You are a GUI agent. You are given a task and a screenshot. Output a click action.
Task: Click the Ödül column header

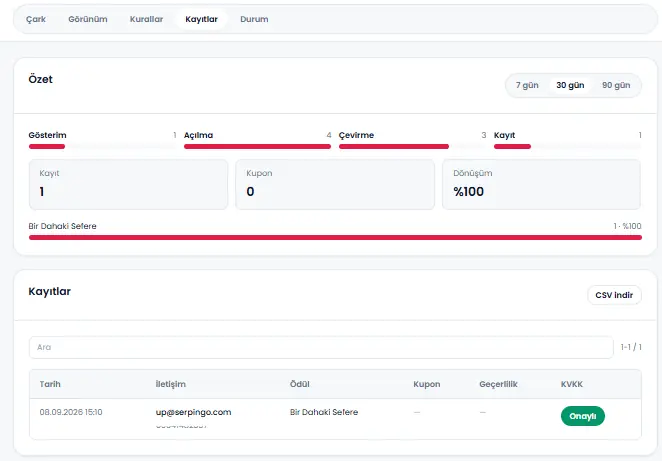click(x=299, y=384)
